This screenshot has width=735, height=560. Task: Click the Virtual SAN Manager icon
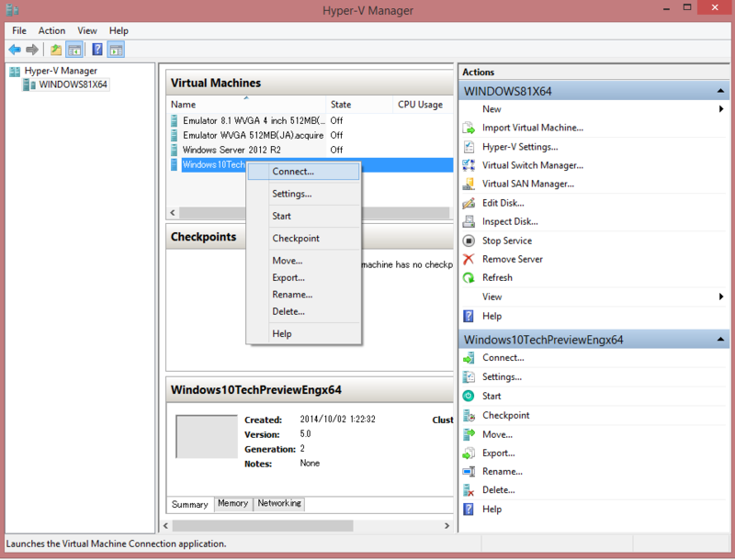(x=469, y=184)
